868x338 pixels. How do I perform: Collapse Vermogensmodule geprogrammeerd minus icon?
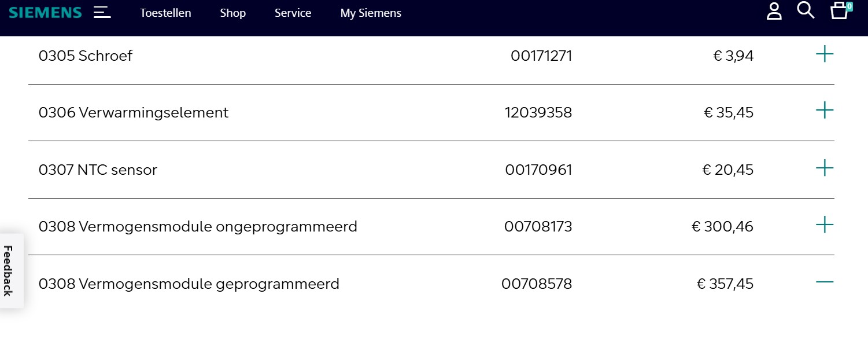click(x=825, y=282)
